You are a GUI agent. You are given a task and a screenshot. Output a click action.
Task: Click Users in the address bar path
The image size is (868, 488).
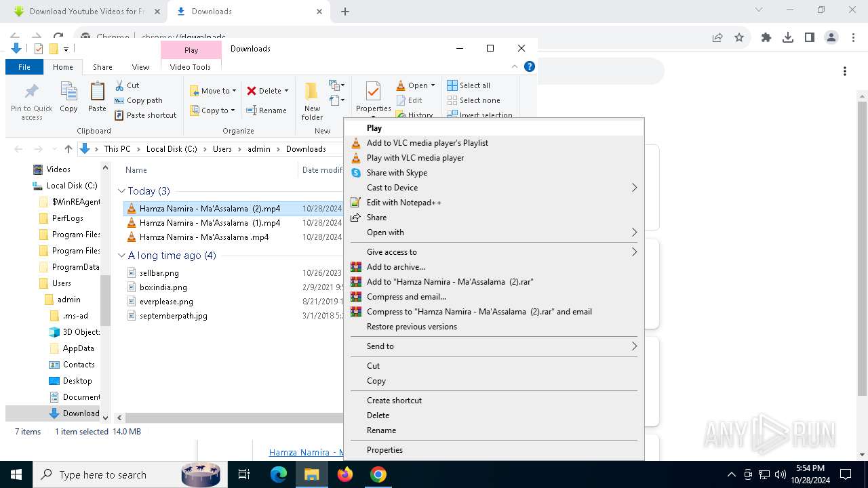click(222, 149)
